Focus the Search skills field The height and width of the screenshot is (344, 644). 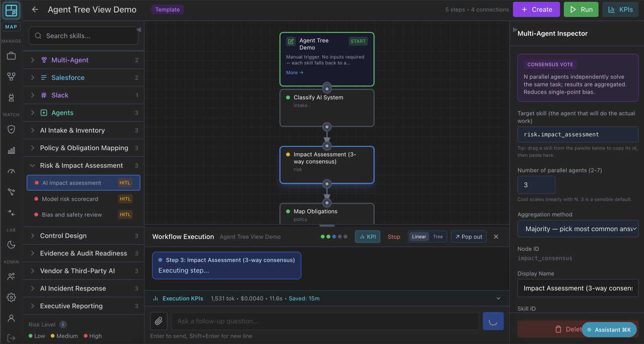point(84,36)
